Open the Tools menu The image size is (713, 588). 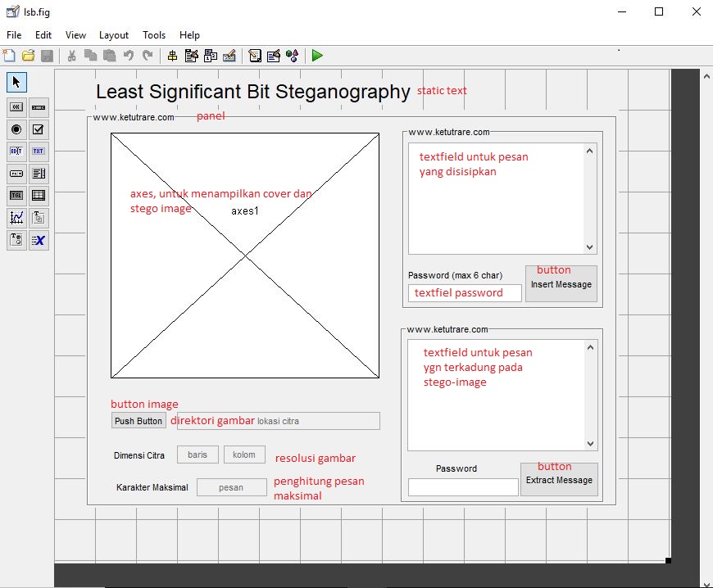tap(153, 35)
